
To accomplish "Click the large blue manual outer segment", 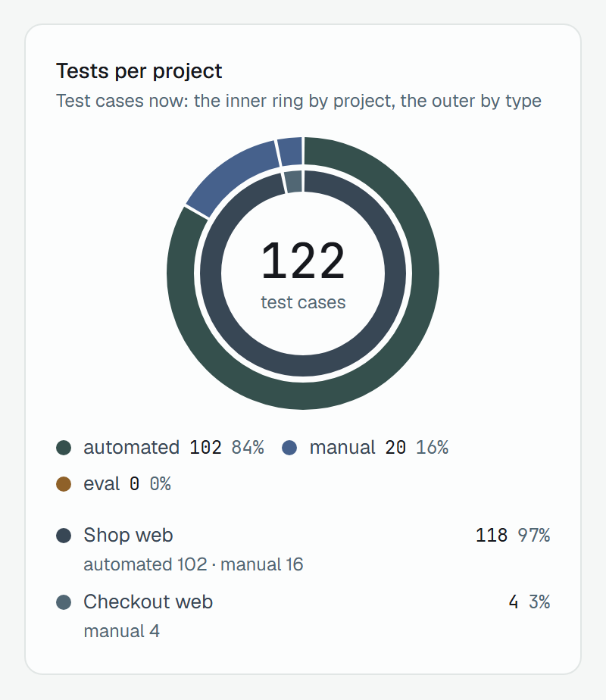I will [236, 173].
